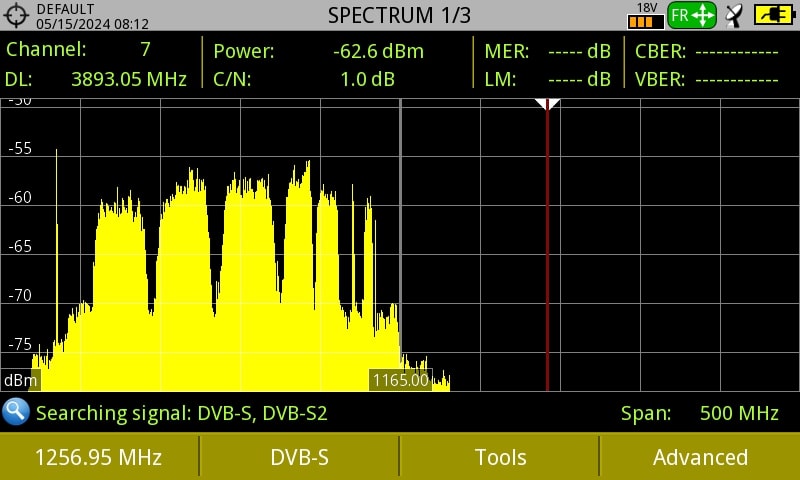
Task: Tap the MER reading field
Action: coord(579,51)
